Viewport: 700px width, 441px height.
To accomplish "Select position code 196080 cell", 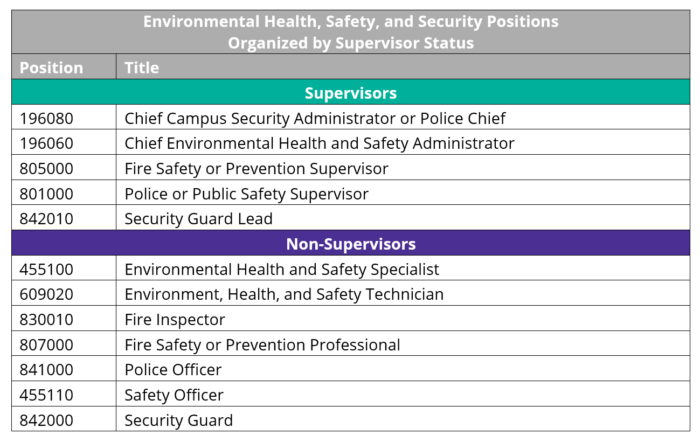I will pyautogui.click(x=46, y=118).
